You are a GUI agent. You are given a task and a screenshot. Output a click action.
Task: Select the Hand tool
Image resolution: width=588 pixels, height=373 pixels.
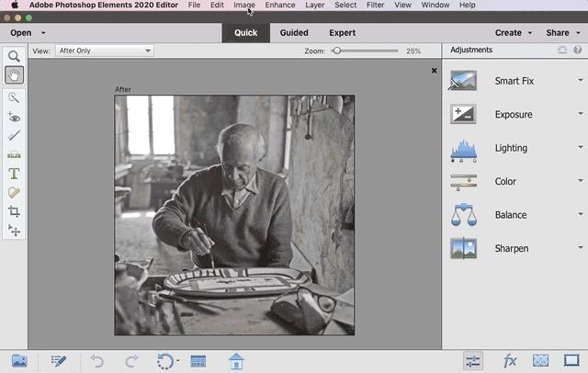pos(14,75)
